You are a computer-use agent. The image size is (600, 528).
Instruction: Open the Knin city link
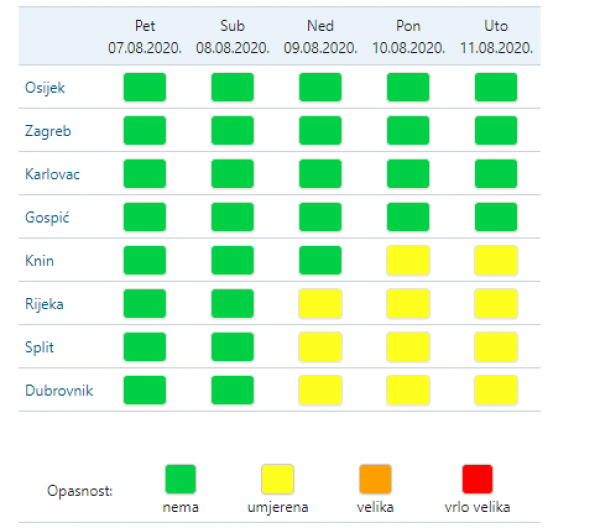(x=39, y=261)
